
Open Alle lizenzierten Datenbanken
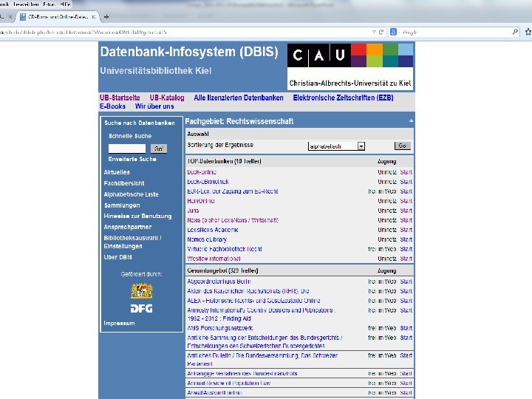239,98
